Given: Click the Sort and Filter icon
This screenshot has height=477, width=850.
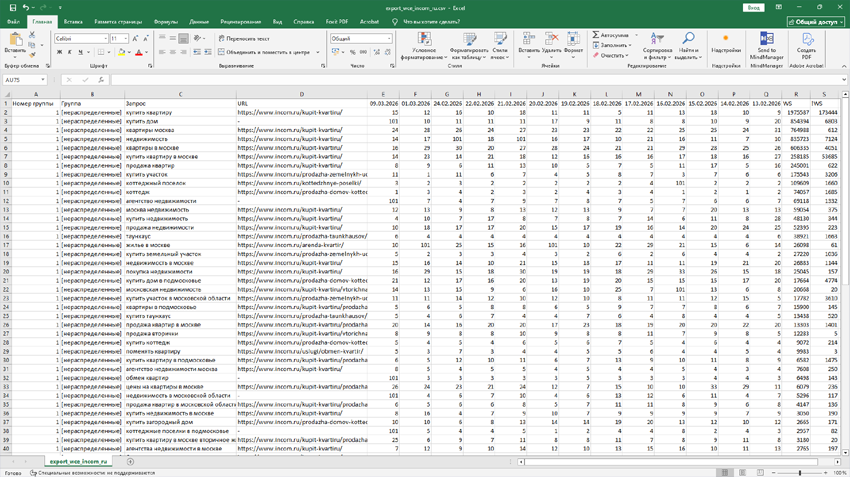Looking at the screenshot, I should click(x=656, y=39).
